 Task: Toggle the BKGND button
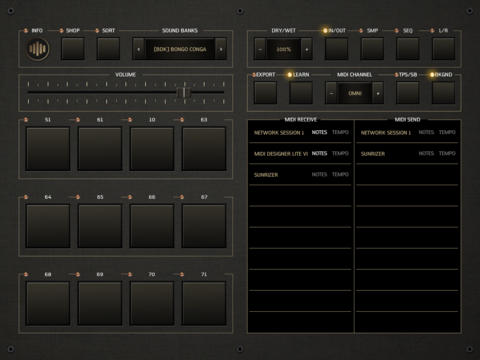(443, 93)
